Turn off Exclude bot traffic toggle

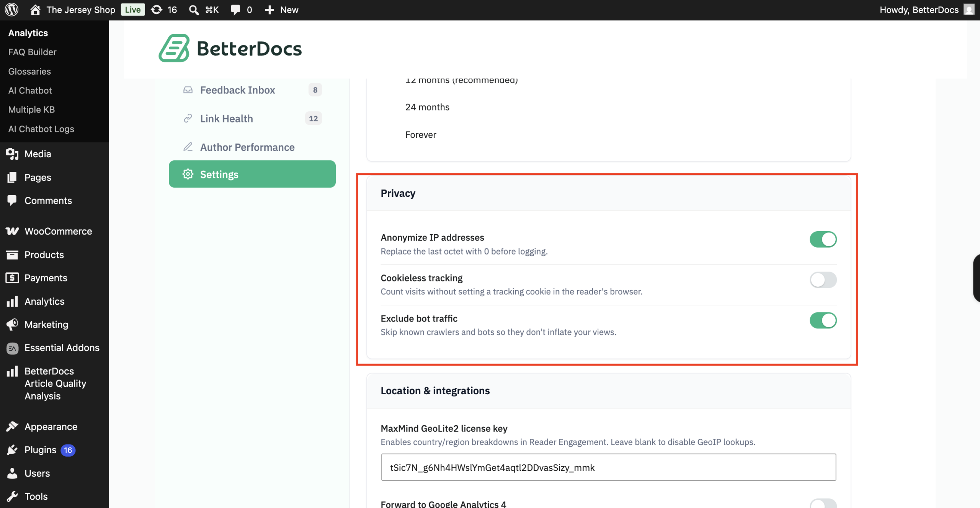tap(823, 320)
